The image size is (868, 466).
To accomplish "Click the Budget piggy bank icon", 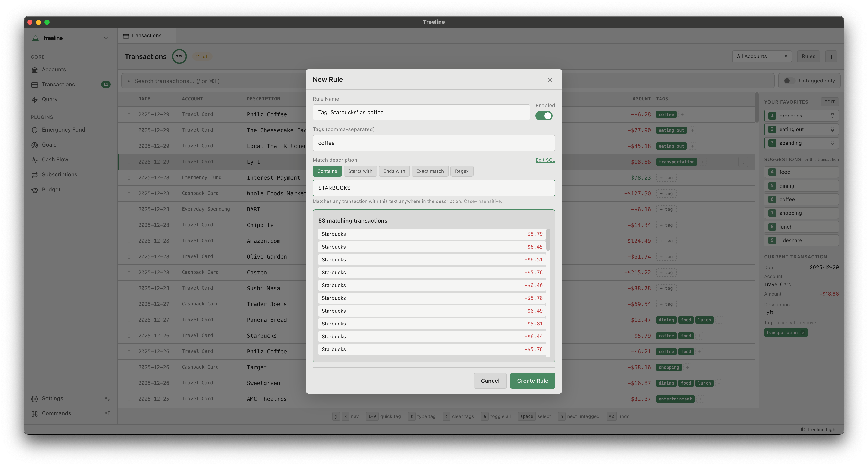I will coord(34,190).
